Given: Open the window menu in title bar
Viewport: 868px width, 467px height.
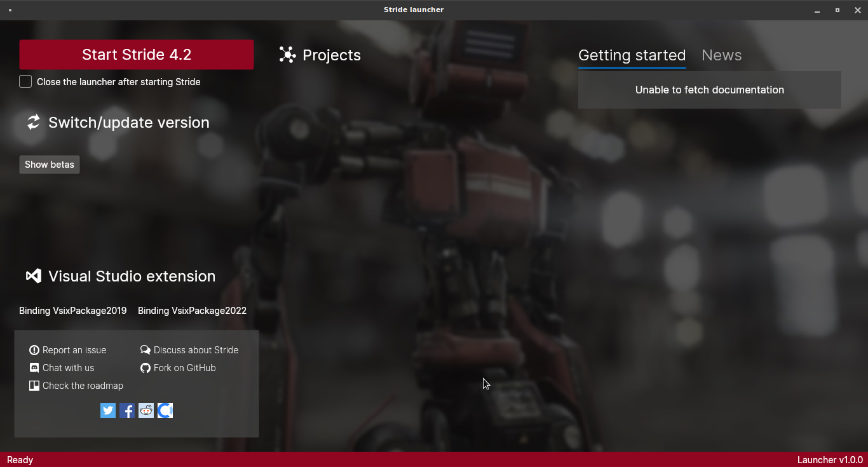Looking at the screenshot, I should coord(10,10).
